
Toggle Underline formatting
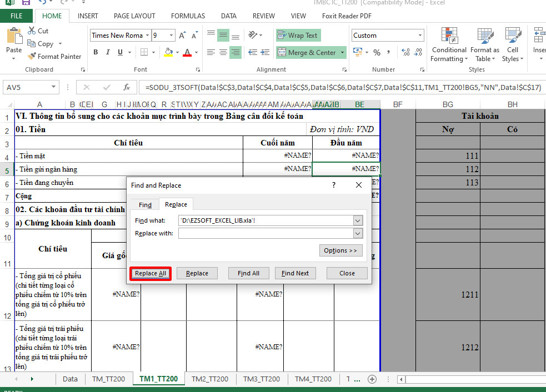(120, 52)
